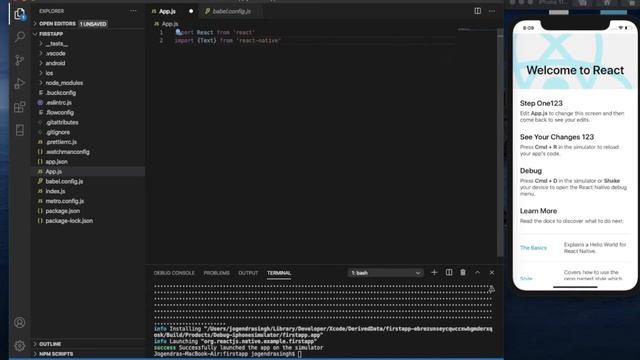Open Explorer more actions ellipsis
Screen dimensions: 640x360
[x=133, y=11]
